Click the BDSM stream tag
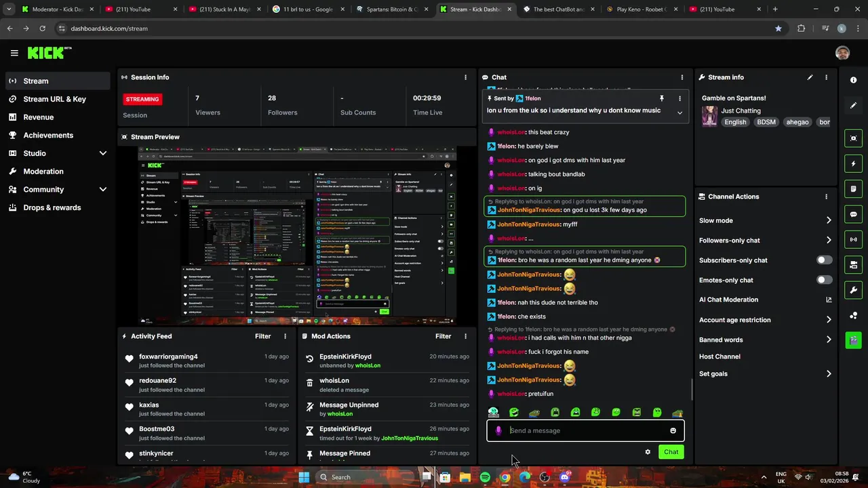The image size is (868, 488). tap(766, 122)
